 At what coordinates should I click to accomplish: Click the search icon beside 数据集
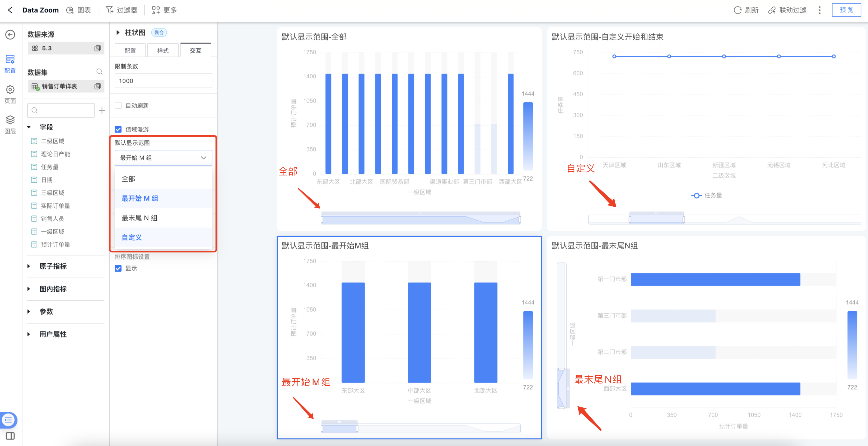click(x=99, y=72)
